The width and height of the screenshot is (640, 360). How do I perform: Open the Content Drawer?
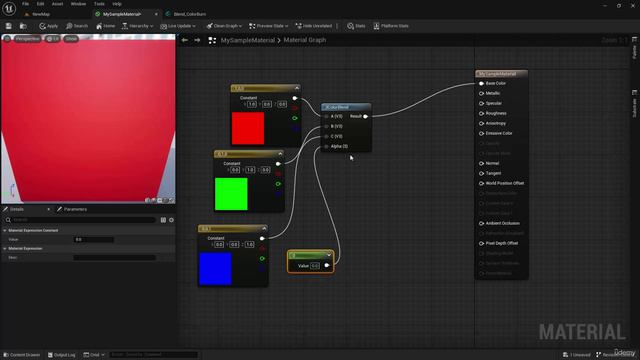pos(22,355)
